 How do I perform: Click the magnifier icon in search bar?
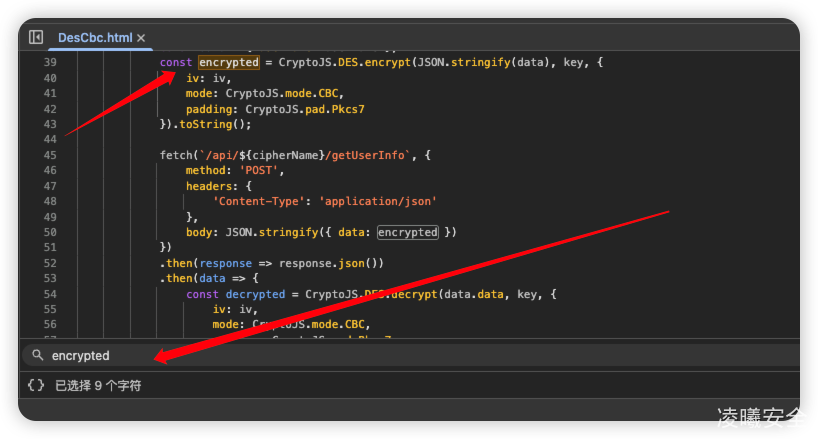[x=38, y=355]
